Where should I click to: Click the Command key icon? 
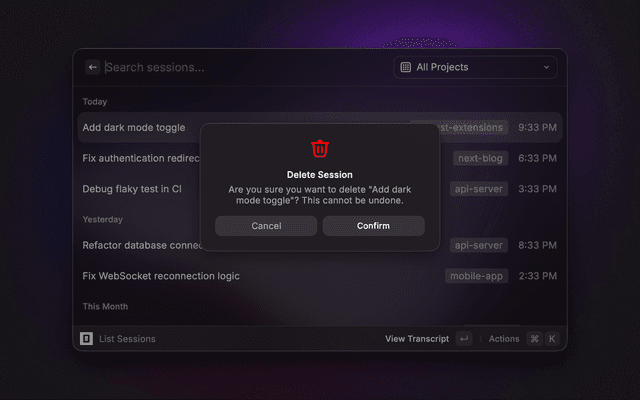[534, 338]
